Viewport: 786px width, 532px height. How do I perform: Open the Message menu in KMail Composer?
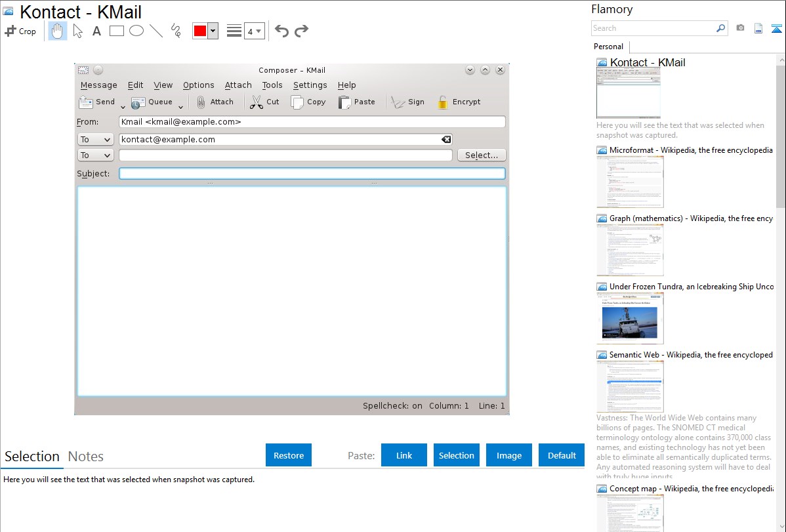(99, 85)
